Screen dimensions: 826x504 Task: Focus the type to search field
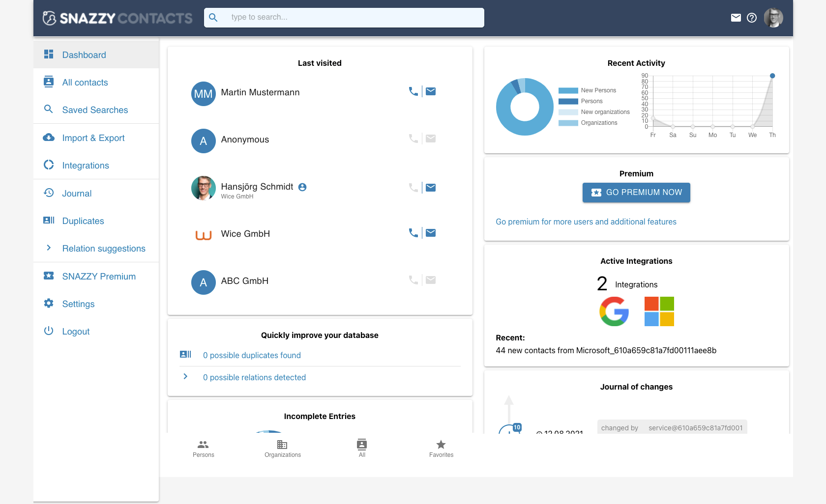pyautogui.click(x=344, y=18)
